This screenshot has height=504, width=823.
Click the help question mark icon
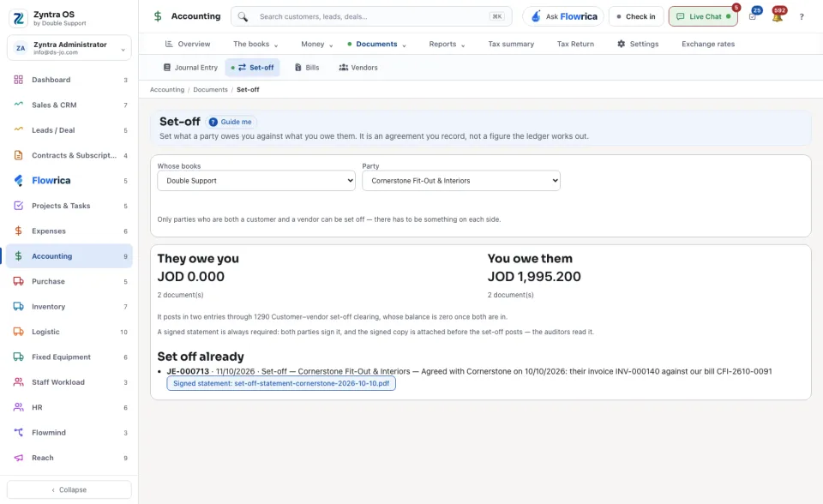pyautogui.click(x=802, y=16)
